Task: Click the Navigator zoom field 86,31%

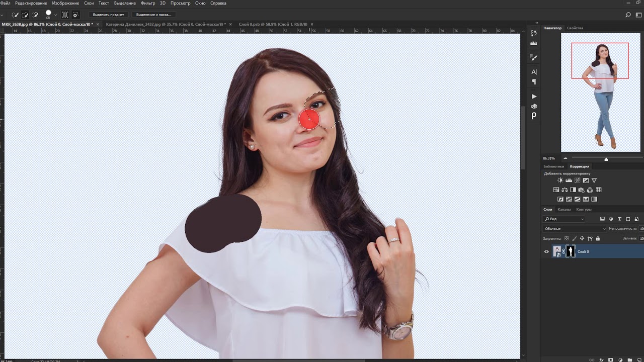Action: [x=549, y=158]
